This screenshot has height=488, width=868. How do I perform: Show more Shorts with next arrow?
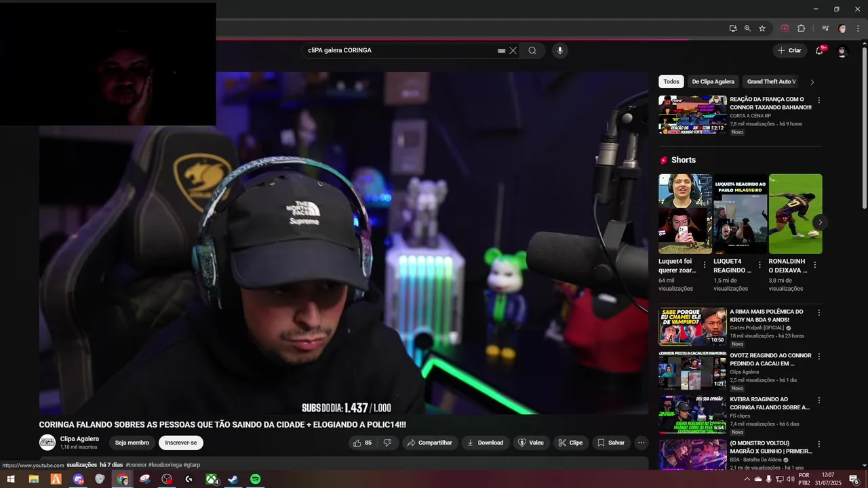coord(820,222)
